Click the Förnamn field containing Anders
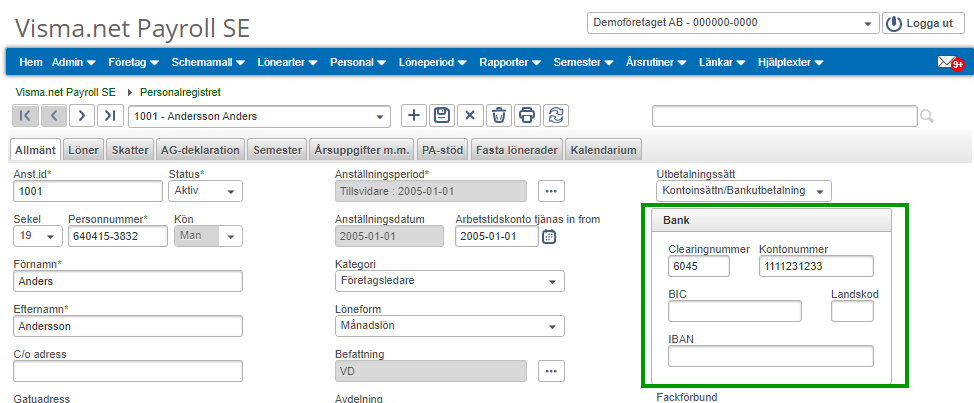This screenshot has height=403, width=974. pyautogui.click(x=128, y=281)
